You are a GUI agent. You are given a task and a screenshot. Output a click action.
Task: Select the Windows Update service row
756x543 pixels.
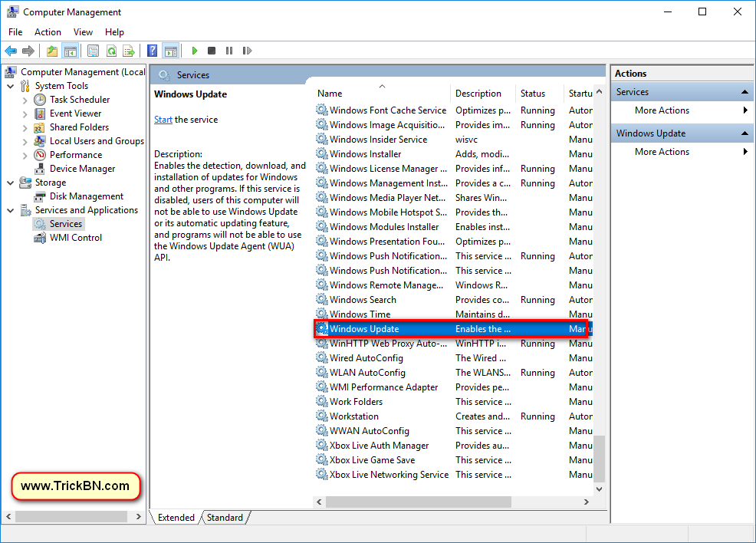453,329
